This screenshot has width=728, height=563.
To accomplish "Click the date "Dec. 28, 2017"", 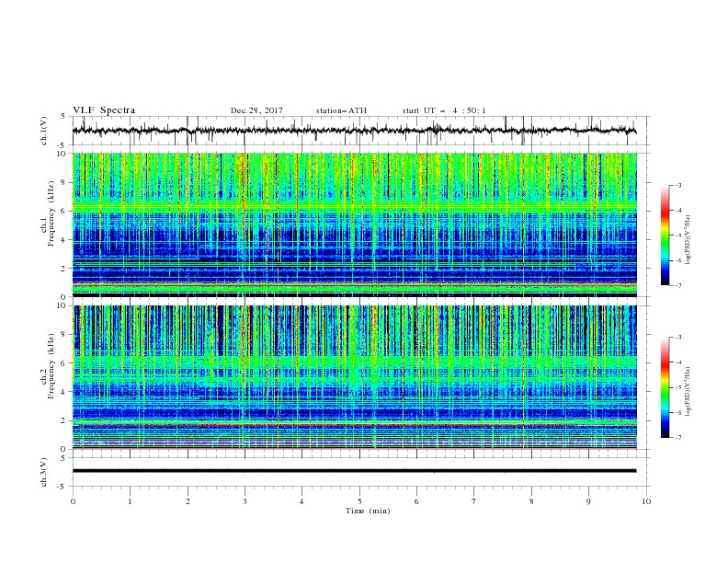I will (256, 110).
